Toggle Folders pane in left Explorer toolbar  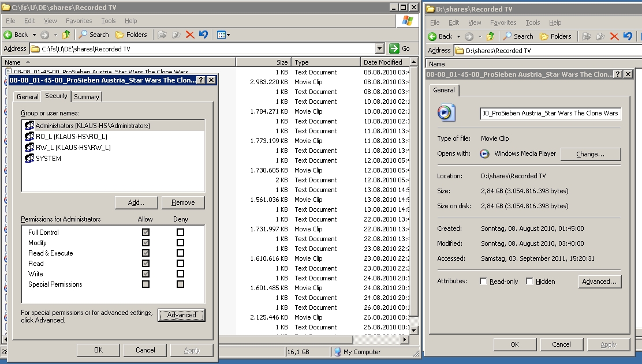(x=131, y=35)
